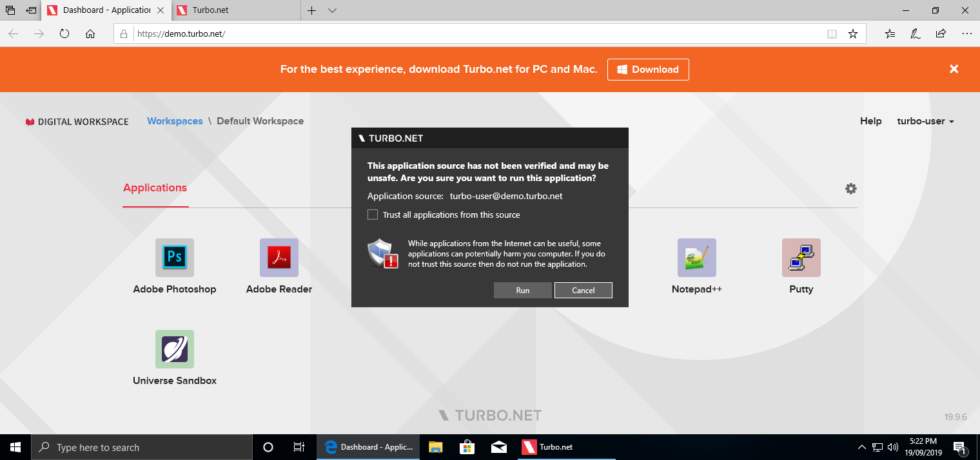
Task: Enable Trust all applications from this source
Action: pyautogui.click(x=373, y=215)
